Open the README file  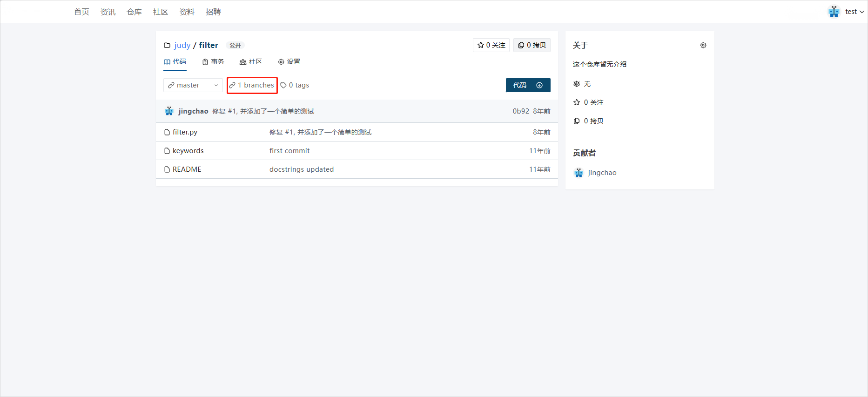pyautogui.click(x=187, y=169)
